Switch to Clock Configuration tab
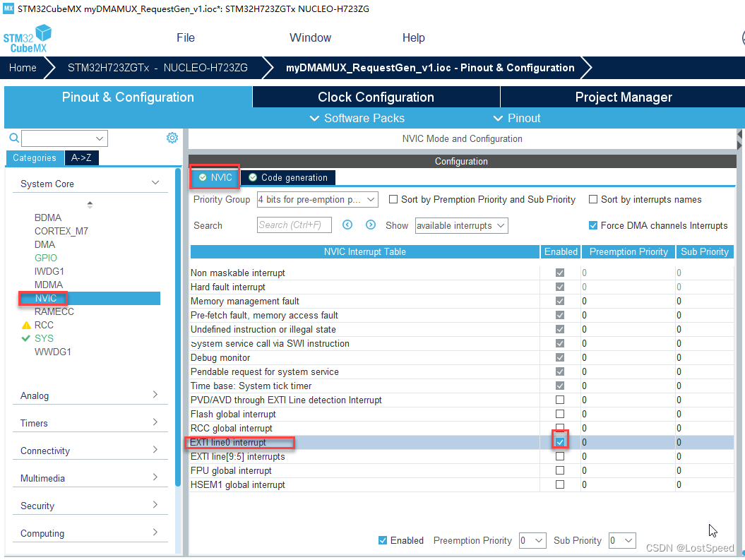The width and height of the screenshot is (745, 560). (x=376, y=97)
